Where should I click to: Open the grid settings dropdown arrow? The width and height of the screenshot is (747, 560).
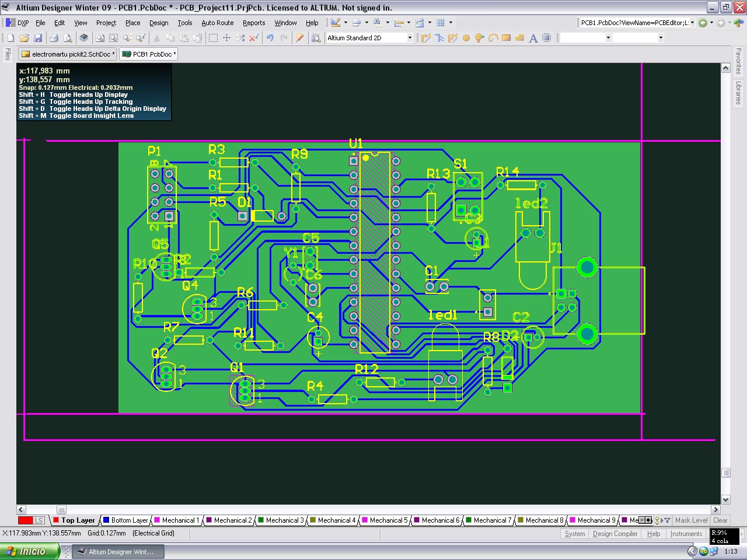click(x=451, y=23)
